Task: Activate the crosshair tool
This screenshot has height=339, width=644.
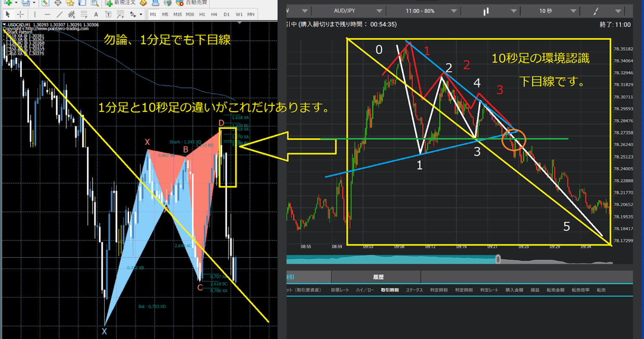Action: [20, 14]
